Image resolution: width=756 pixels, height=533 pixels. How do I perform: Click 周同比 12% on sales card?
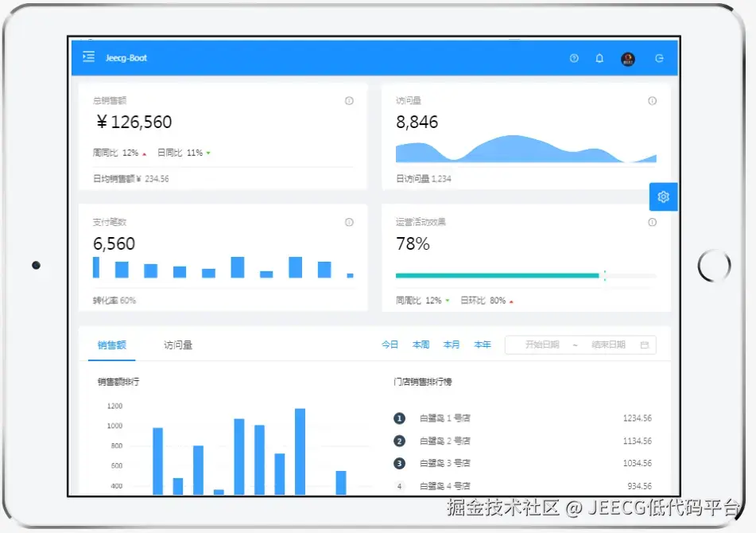click(x=119, y=153)
